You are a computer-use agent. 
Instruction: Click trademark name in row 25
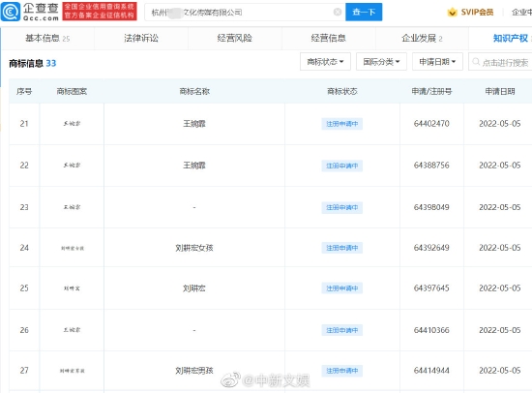click(194, 288)
